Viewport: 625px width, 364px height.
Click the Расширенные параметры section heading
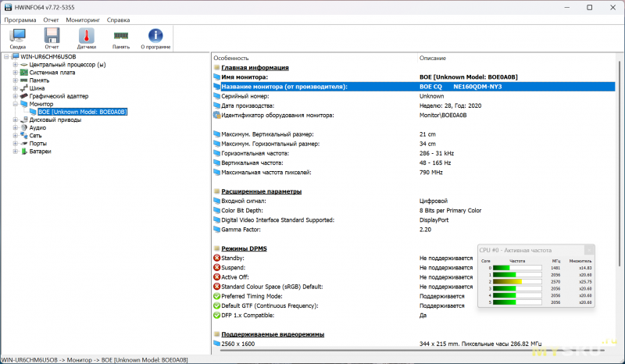261,191
